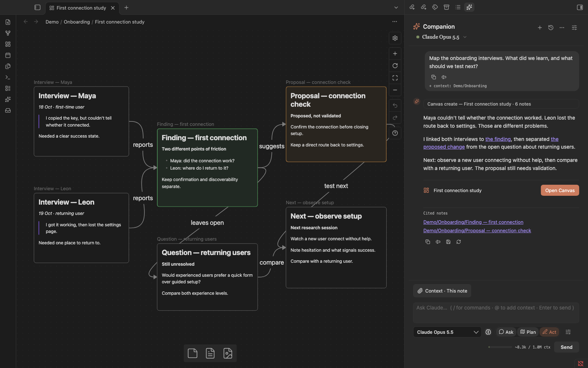This screenshot has width=588, height=368.
Task: Zoom in on the canvas
Action: [x=395, y=54]
